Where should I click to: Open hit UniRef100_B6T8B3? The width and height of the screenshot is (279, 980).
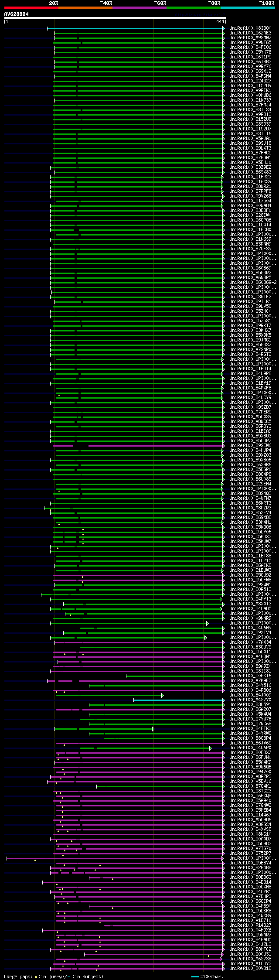250,62
